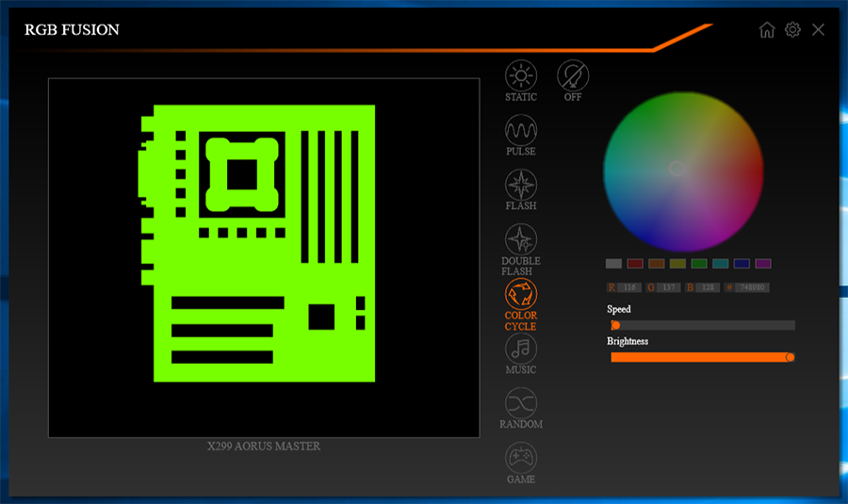This screenshot has width=848, height=504.
Task: Select the orange color swatch
Action: click(x=657, y=264)
